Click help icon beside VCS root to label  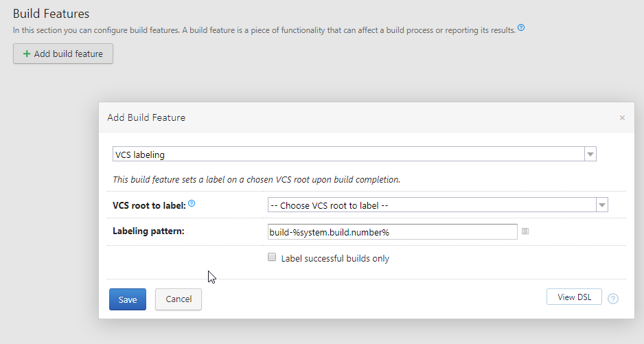(x=192, y=204)
